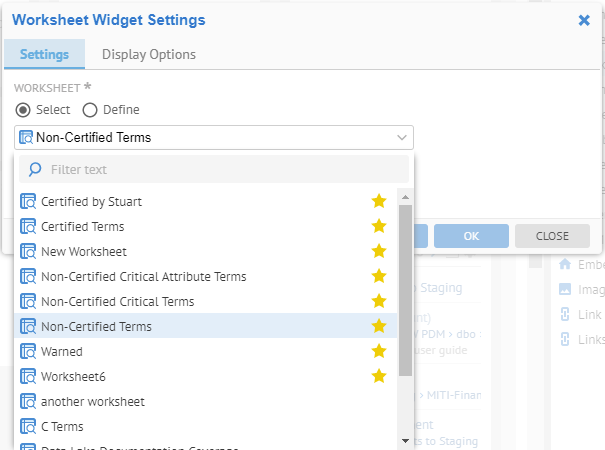Choose the Define radio button
Viewport: 605px width, 450px height.
tap(90, 110)
